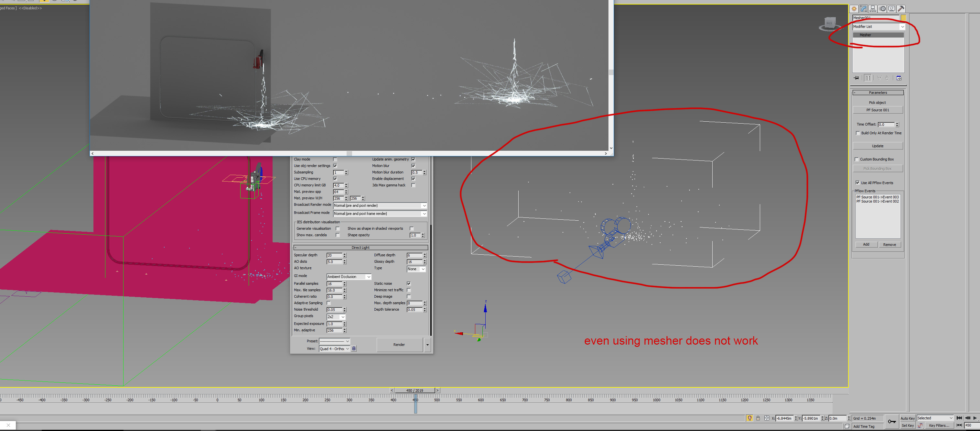Expand Broadcast Render mode dropdown
980x431 pixels.
pos(424,205)
